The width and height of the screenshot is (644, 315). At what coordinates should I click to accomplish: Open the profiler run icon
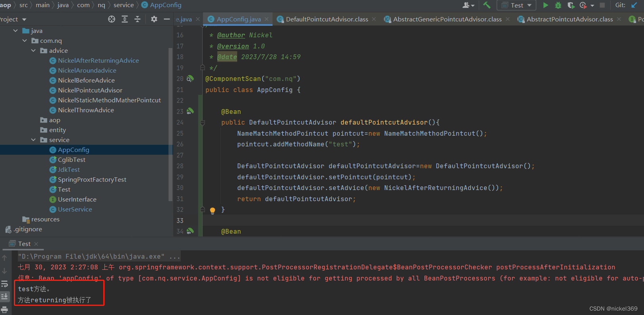[583, 5]
